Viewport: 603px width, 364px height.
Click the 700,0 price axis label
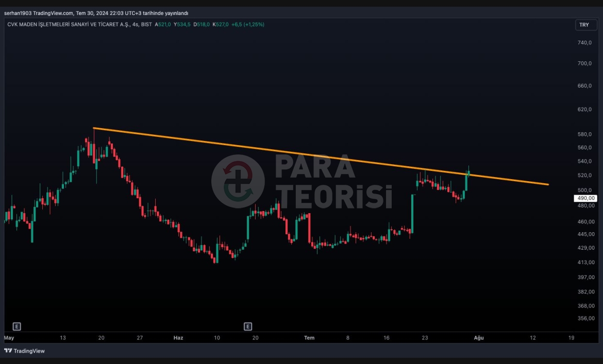(x=584, y=63)
